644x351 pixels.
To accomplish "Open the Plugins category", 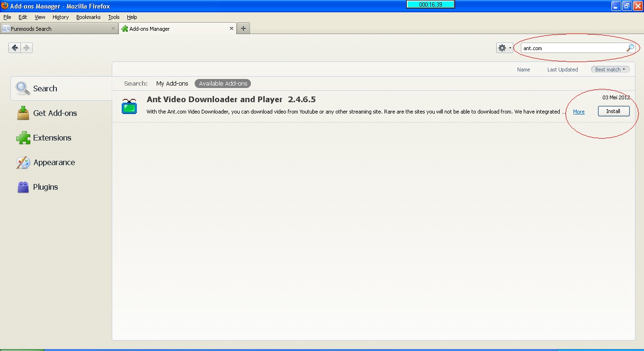I will pyautogui.click(x=62, y=187).
